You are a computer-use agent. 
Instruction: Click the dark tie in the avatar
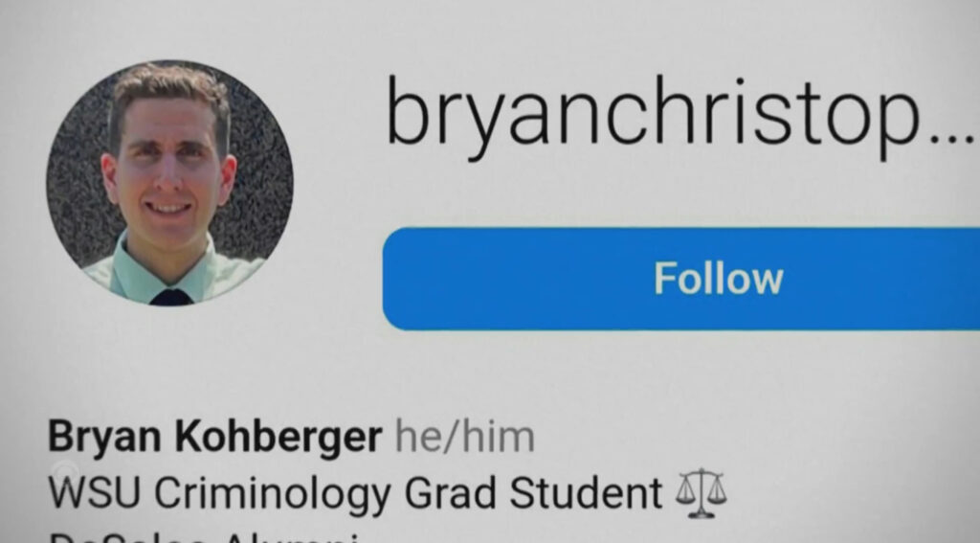pyautogui.click(x=170, y=297)
